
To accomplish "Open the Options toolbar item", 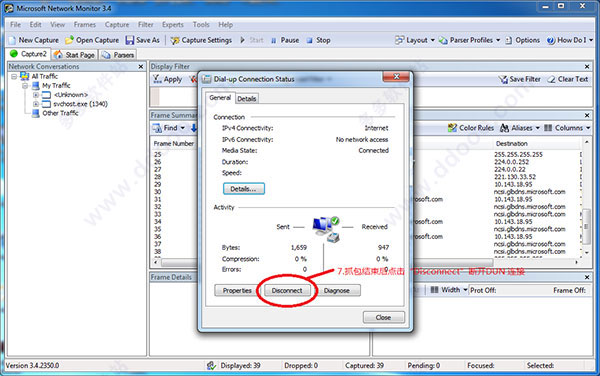I will [x=522, y=40].
